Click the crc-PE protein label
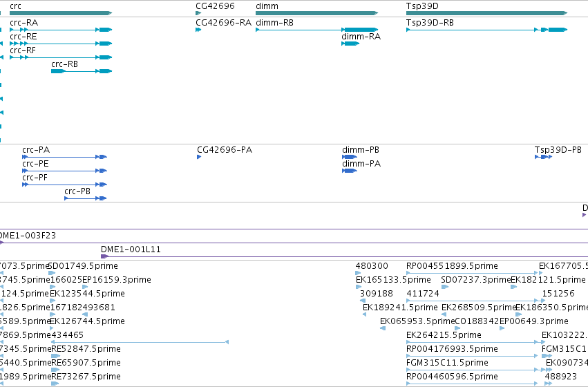The width and height of the screenshot is (588, 387). click(35, 164)
